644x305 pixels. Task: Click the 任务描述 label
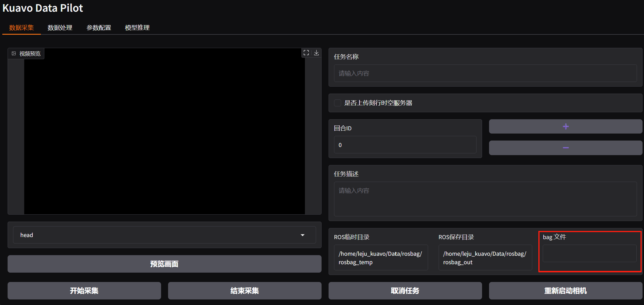pos(346,174)
